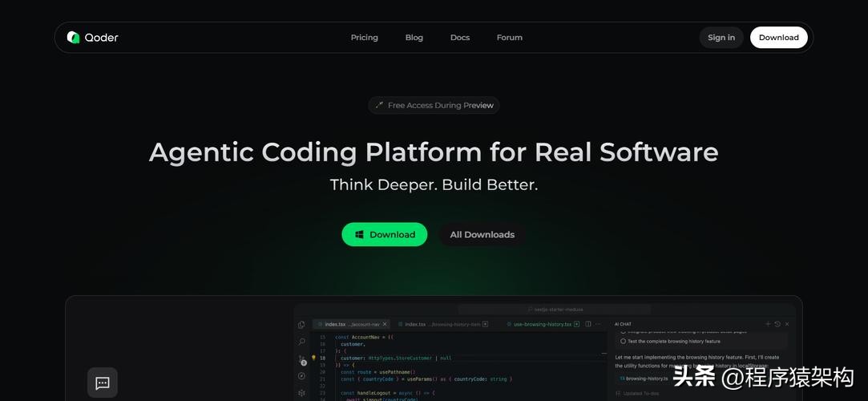Open the chat feedback widget icon

pyautogui.click(x=103, y=383)
